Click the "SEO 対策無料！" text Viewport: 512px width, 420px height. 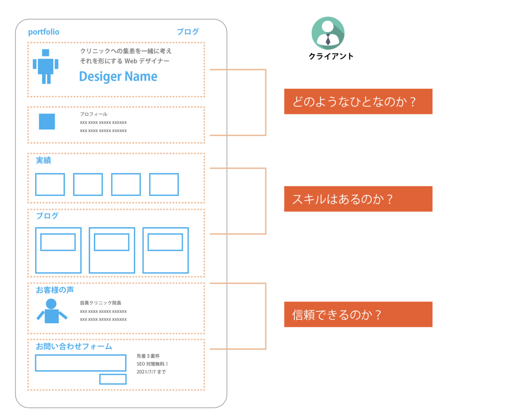[x=153, y=364]
